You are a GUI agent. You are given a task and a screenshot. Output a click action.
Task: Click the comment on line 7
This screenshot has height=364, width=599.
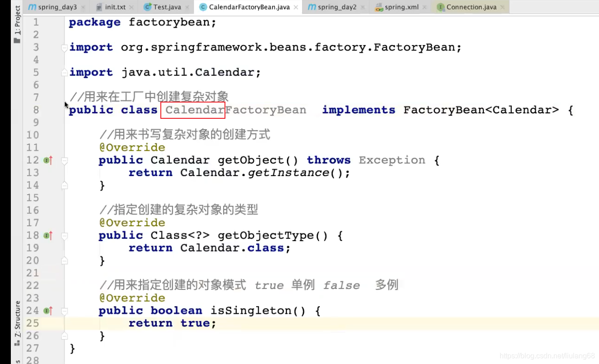149,97
